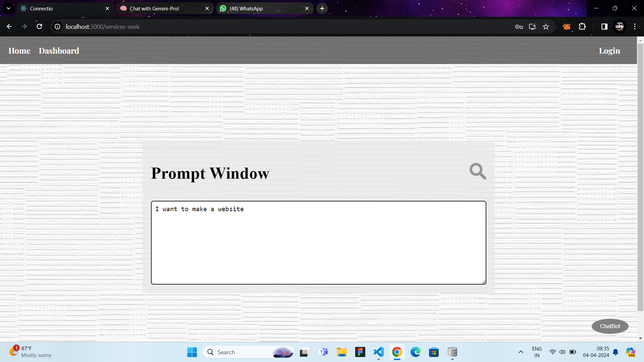Toggle the browser side panel
Image resolution: width=644 pixels, height=362 pixels.
(x=604, y=27)
